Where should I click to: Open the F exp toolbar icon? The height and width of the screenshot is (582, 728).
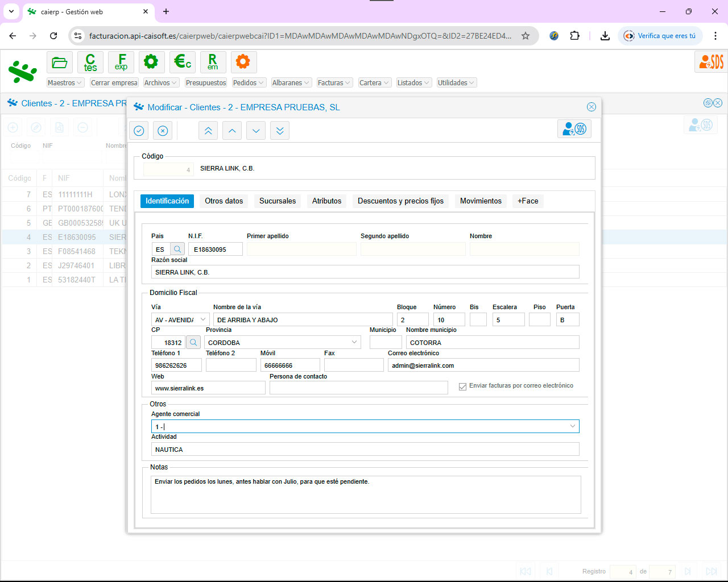pos(121,62)
